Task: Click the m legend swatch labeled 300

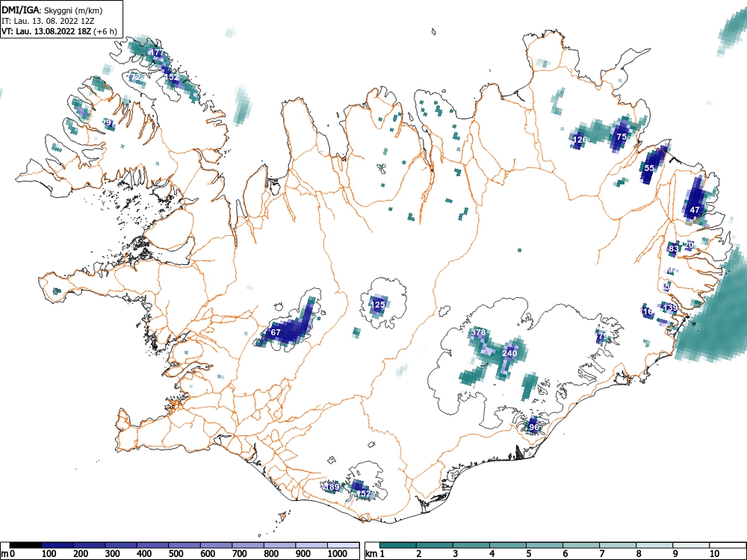Action: click(121, 545)
